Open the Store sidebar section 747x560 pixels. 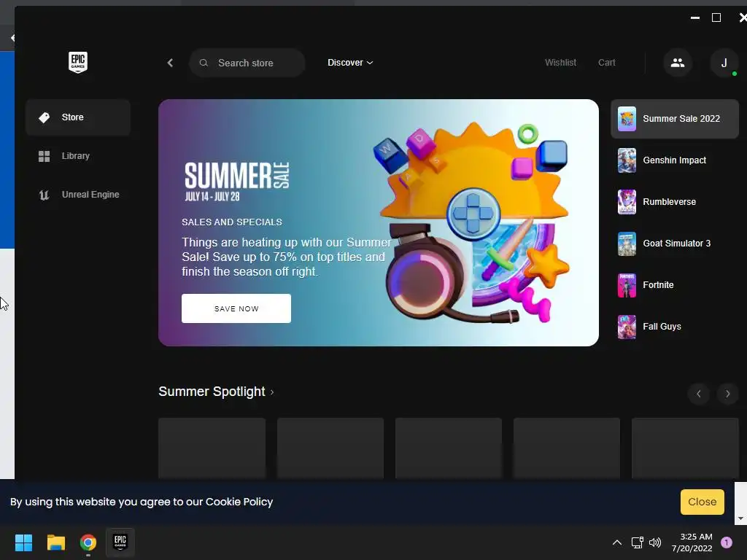78,117
